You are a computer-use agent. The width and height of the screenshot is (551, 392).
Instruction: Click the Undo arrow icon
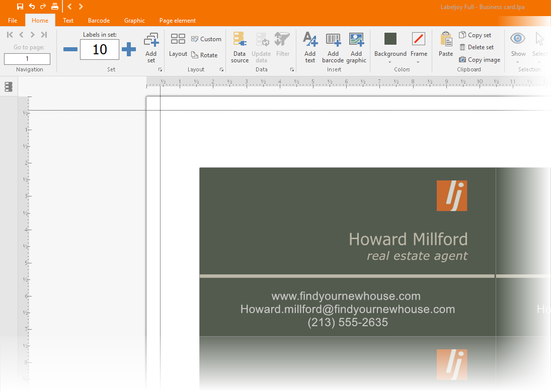(32, 7)
